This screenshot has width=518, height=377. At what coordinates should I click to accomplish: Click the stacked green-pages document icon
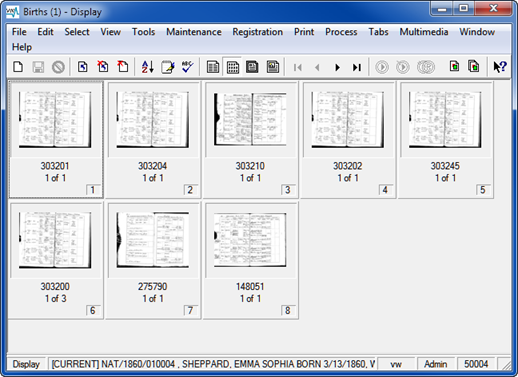474,66
